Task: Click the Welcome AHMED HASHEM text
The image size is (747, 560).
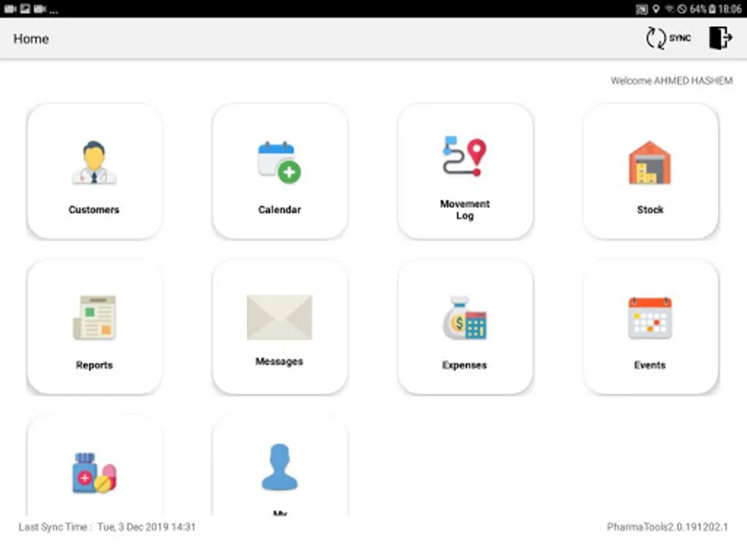Action: (x=672, y=81)
